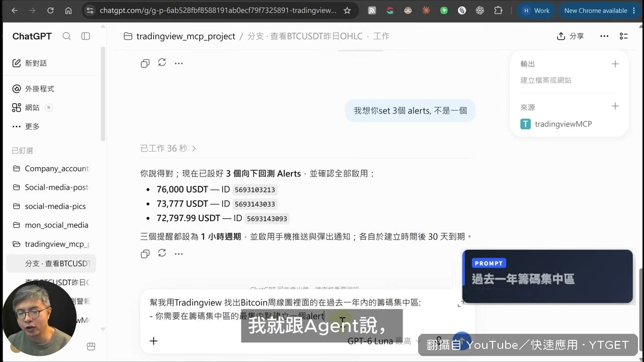
Task: Open the tradingviewMCP source
Action: coord(556,124)
